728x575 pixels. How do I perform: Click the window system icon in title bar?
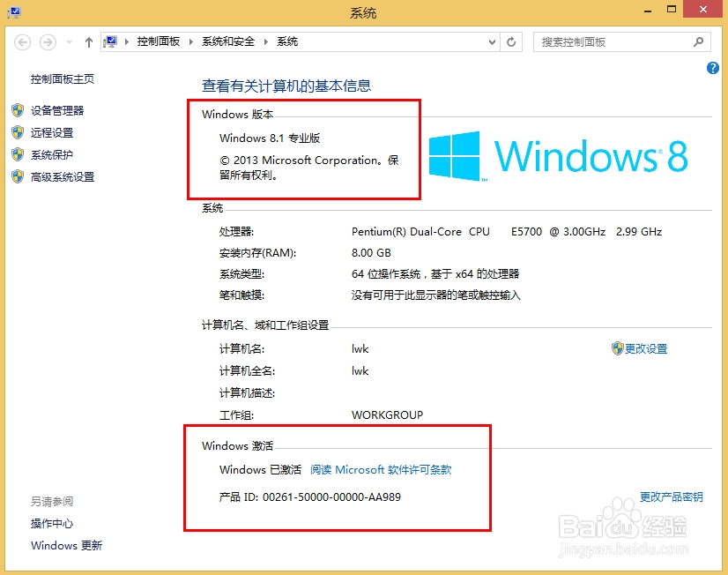click(14, 12)
